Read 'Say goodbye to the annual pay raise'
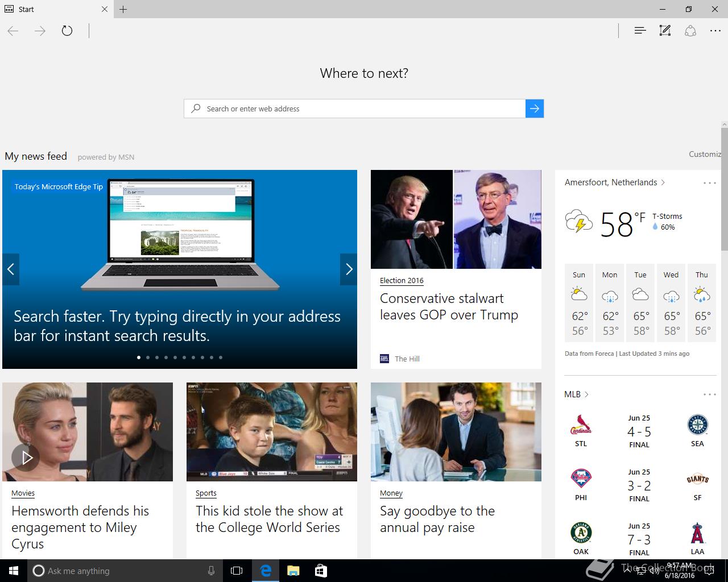 [437, 519]
